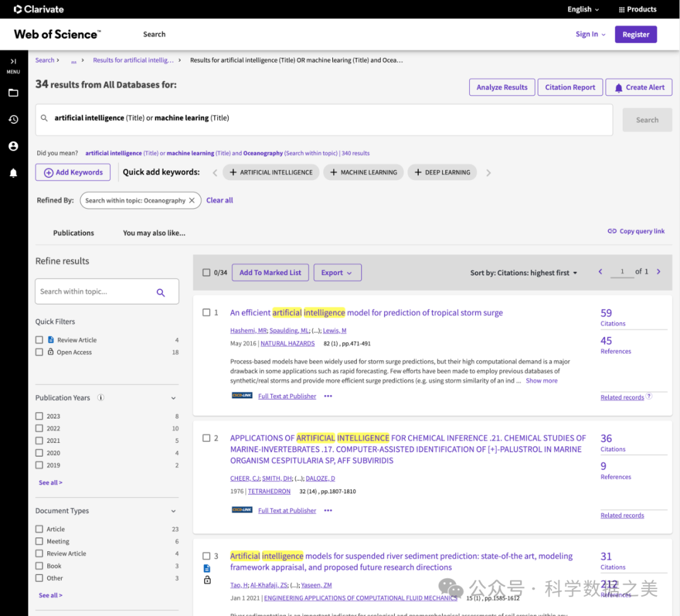Click the search-within-topic magnifier icon
The image size is (680, 616).
[x=161, y=292]
